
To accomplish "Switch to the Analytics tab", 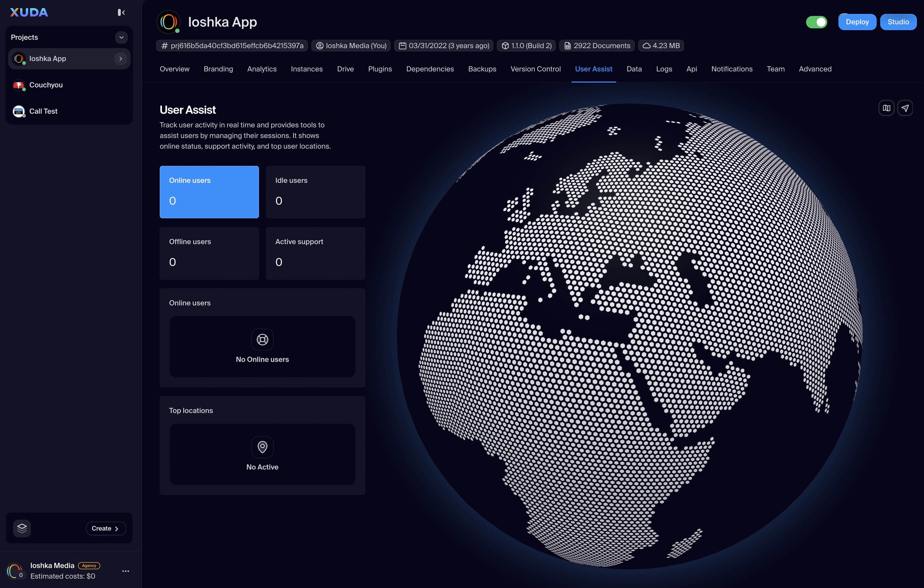I will point(262,69).
